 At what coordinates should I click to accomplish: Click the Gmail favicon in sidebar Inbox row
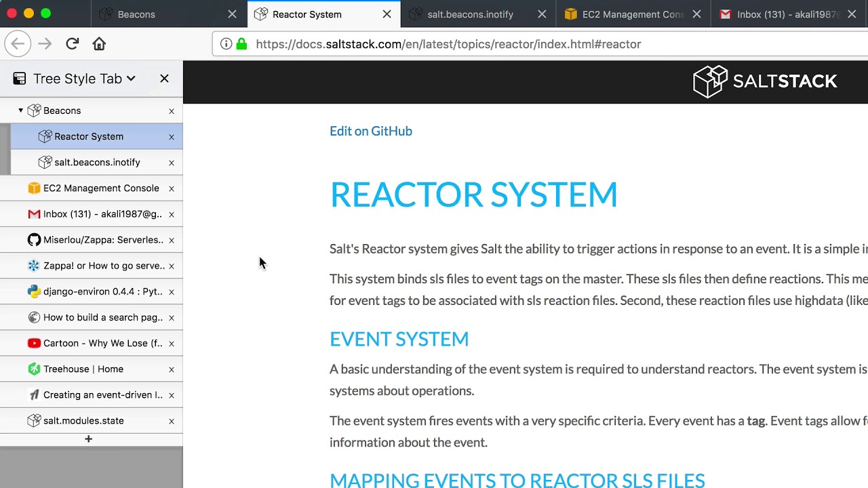pos(34,213)
